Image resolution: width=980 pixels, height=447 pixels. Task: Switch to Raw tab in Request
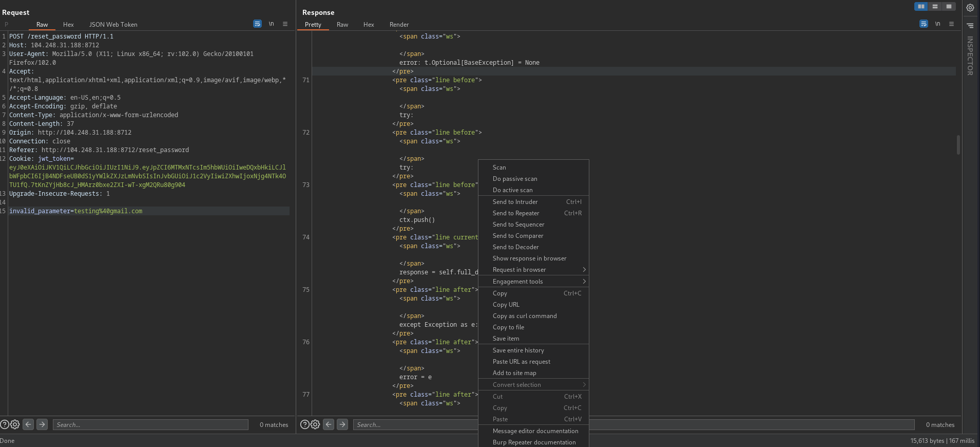[42, 25]
